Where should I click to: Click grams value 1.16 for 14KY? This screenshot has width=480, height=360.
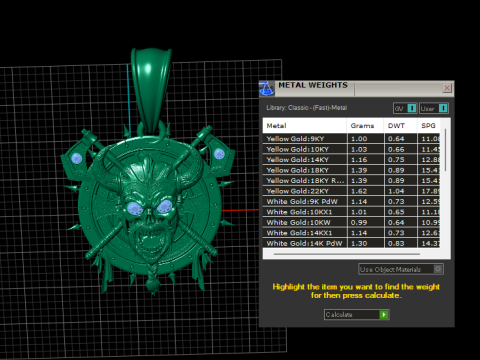359,160
